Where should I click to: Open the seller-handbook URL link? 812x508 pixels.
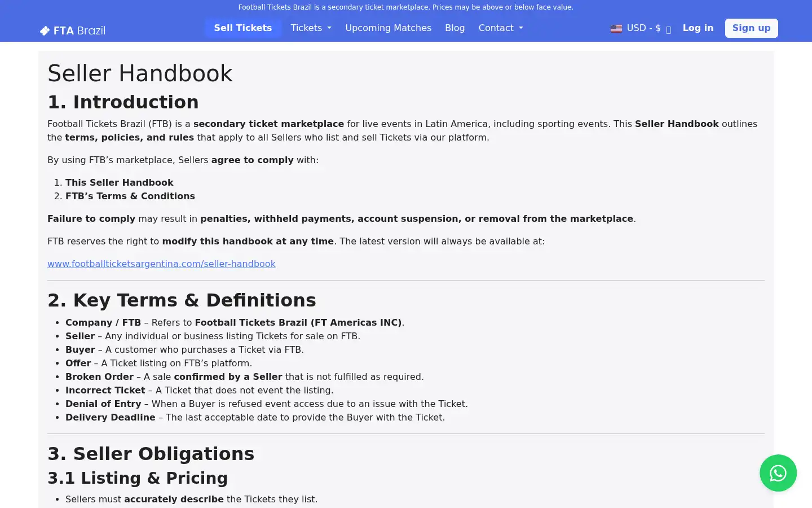pos(161,264)
